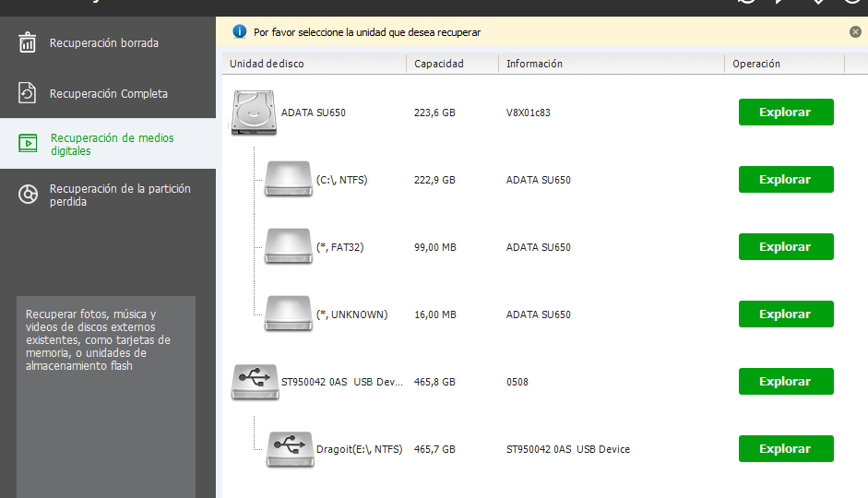Click the C:\ NTFS partition drive icon
The image size is (868, 498).
coord(289,179)
